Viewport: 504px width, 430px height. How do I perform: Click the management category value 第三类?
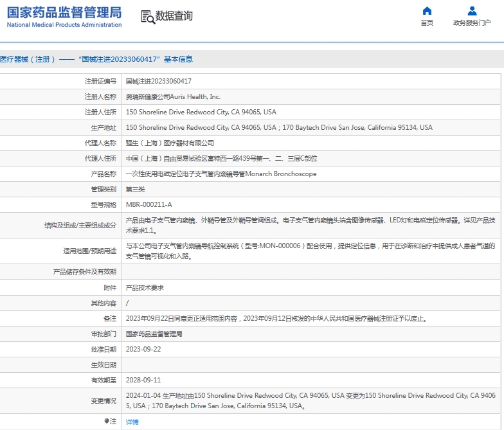pos(135,189)
